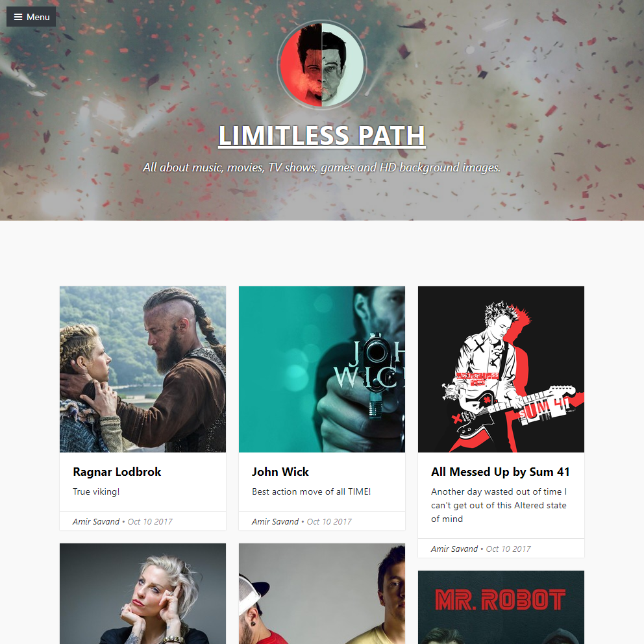Select Amir Savand author under John Wick

pos(275,521)
